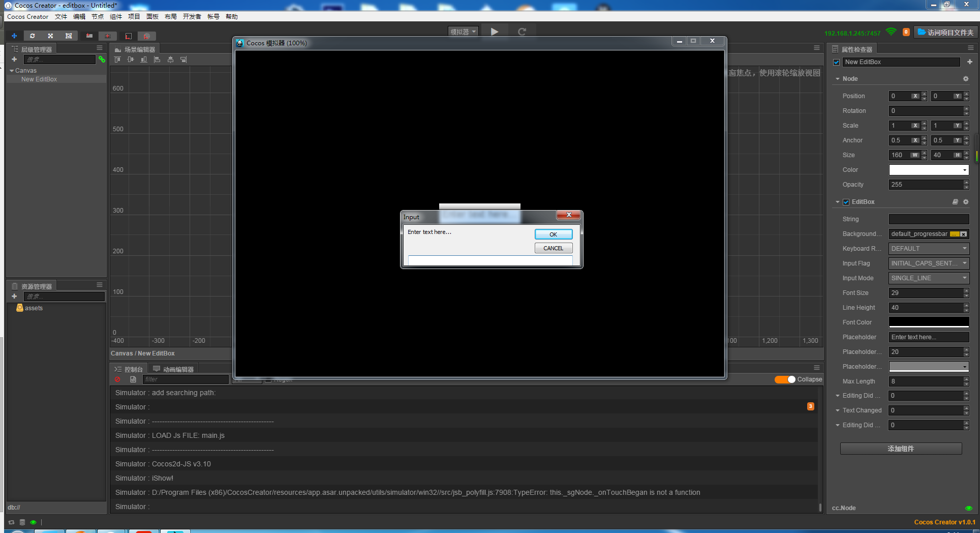Viewport: 980px width, 533px height.
Task: Open the 文件 menu
Action: tap(61, 17)
